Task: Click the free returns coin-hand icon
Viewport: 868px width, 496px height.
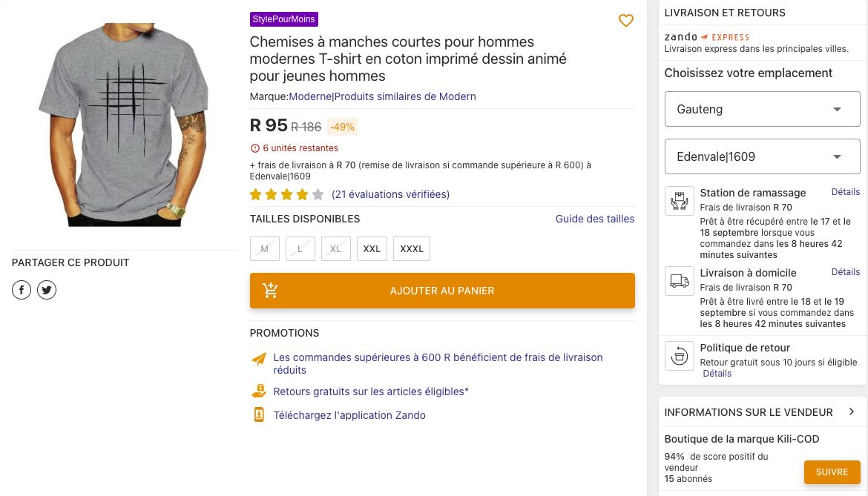Action: 258,390
